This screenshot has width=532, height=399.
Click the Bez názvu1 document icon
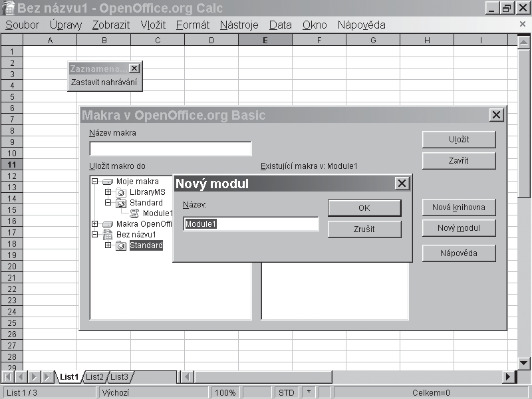point(108,235)
